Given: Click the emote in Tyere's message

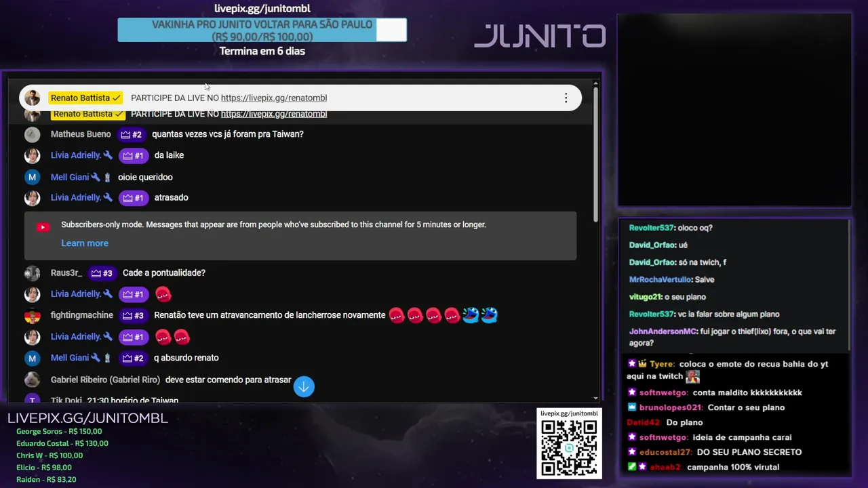Looking at the screenshot, I should coord(692,376).
